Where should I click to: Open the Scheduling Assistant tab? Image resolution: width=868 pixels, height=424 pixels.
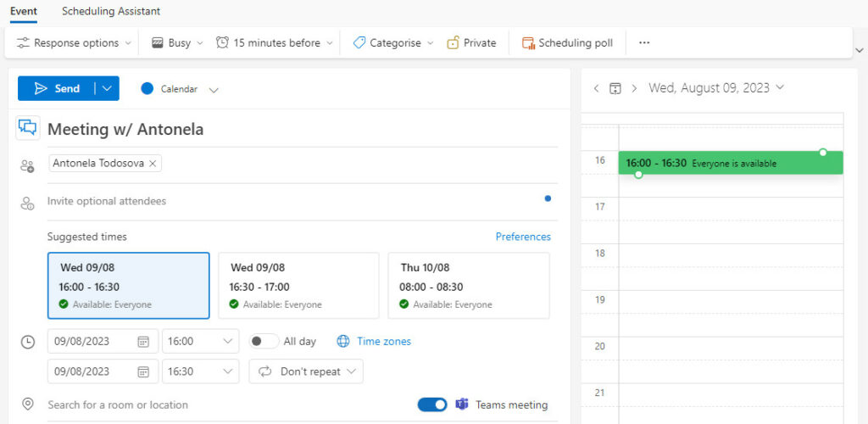(111, 11)
